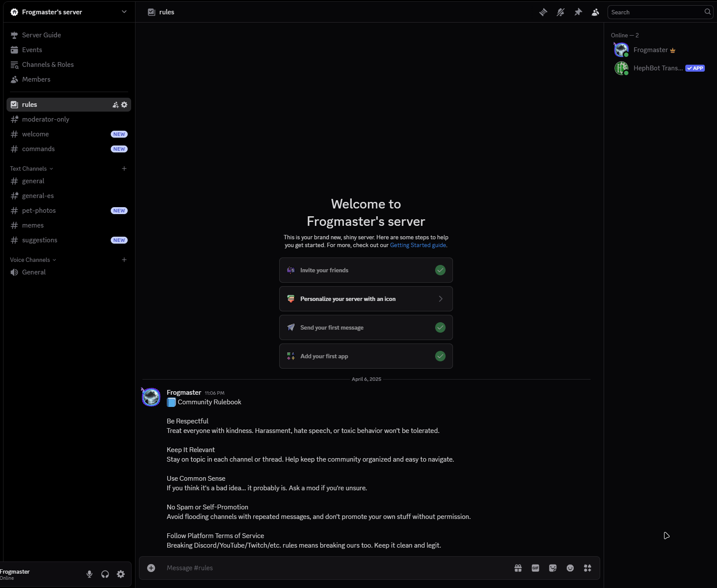
Task: Click Personalize your server with an icon
Action: point(366,298)
